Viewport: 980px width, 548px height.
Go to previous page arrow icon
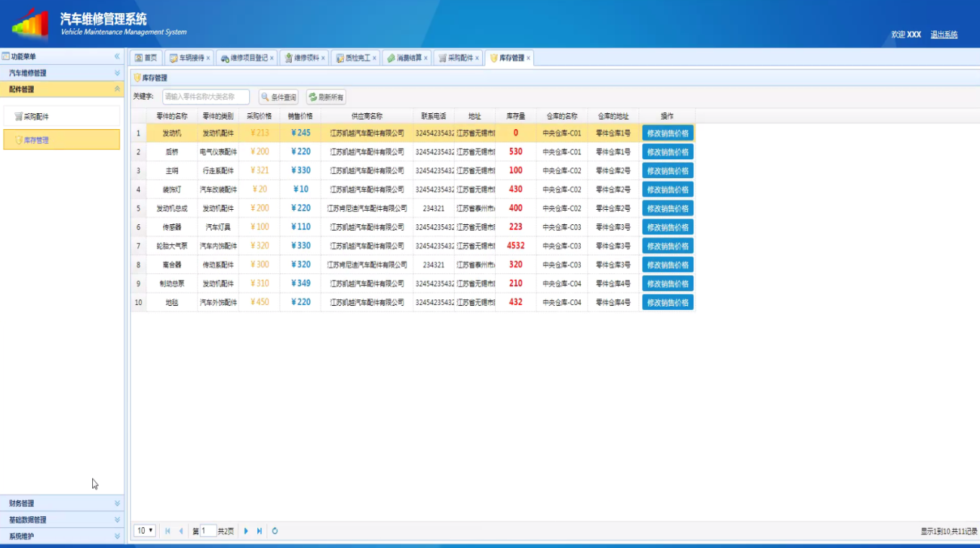181,531
